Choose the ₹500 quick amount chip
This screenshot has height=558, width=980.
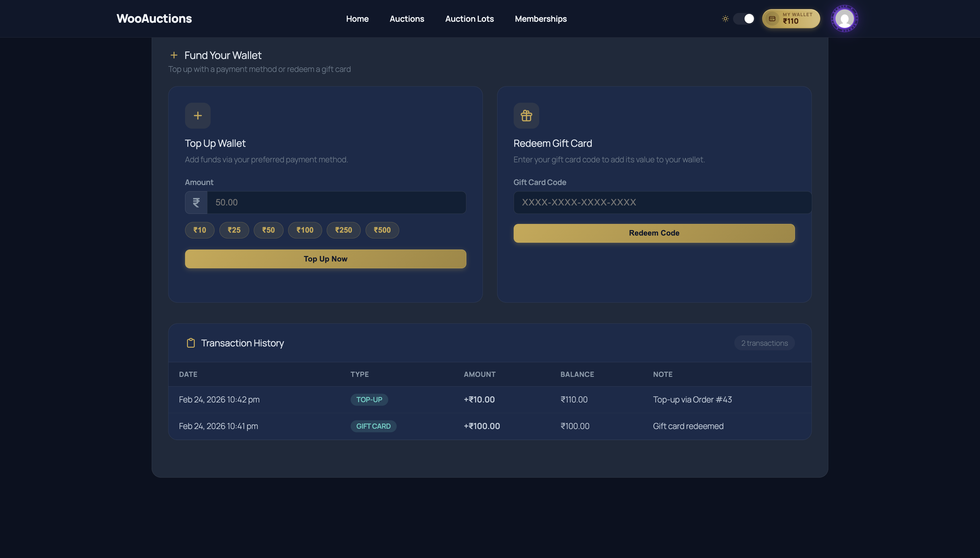(382, 230)
